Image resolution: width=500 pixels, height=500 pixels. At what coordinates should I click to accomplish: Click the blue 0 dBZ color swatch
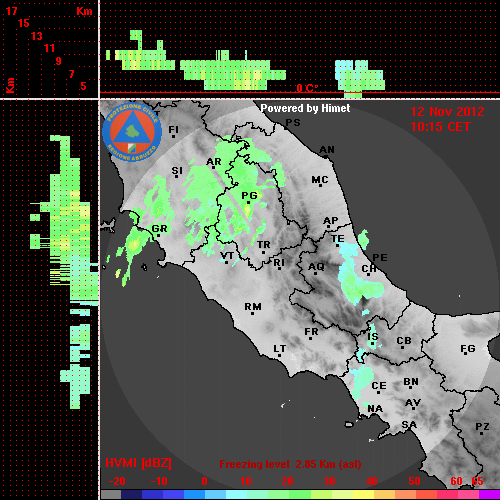tap(194, 494)
